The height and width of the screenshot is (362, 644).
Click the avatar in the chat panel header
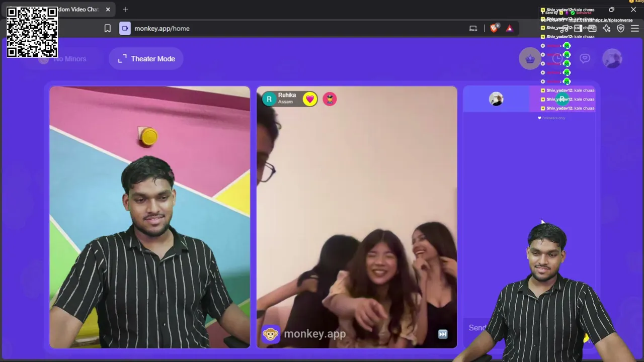496,99
